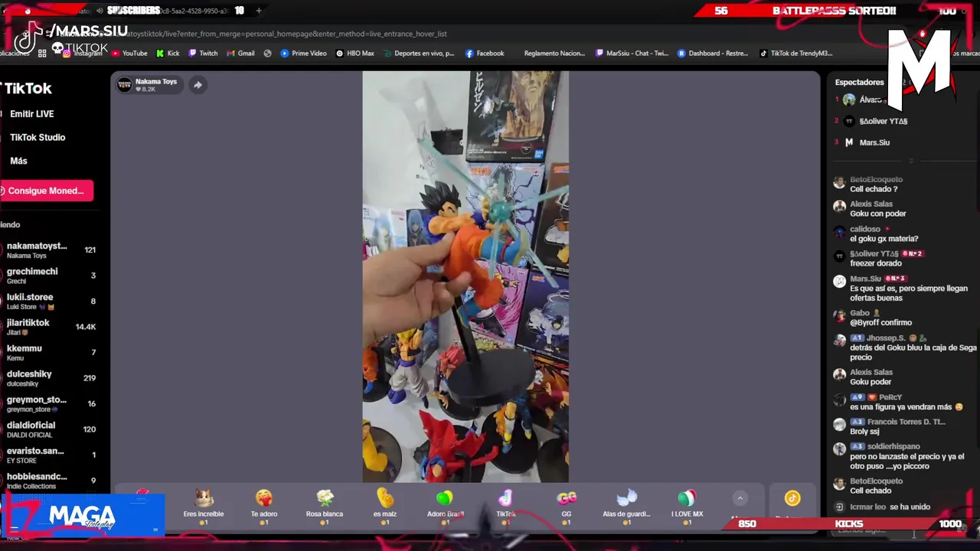980x551 pixels.
Task: Send the TikTok music note gift
Action: tap(505, 507)
